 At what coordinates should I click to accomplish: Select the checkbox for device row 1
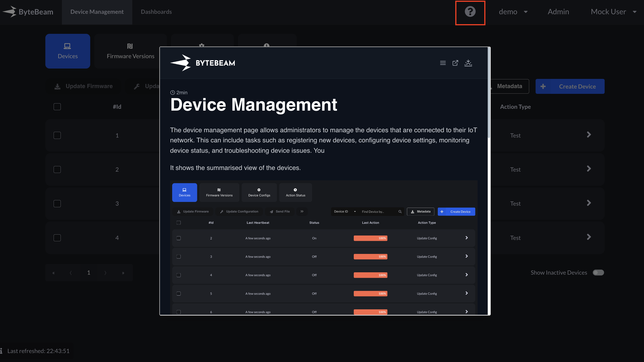pyautogui.click(x=57, y=135)
